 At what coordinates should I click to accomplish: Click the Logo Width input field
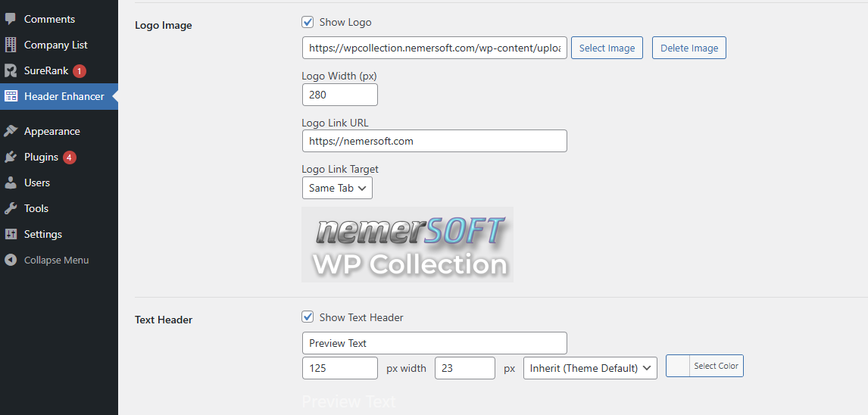(x=339, y=95)
